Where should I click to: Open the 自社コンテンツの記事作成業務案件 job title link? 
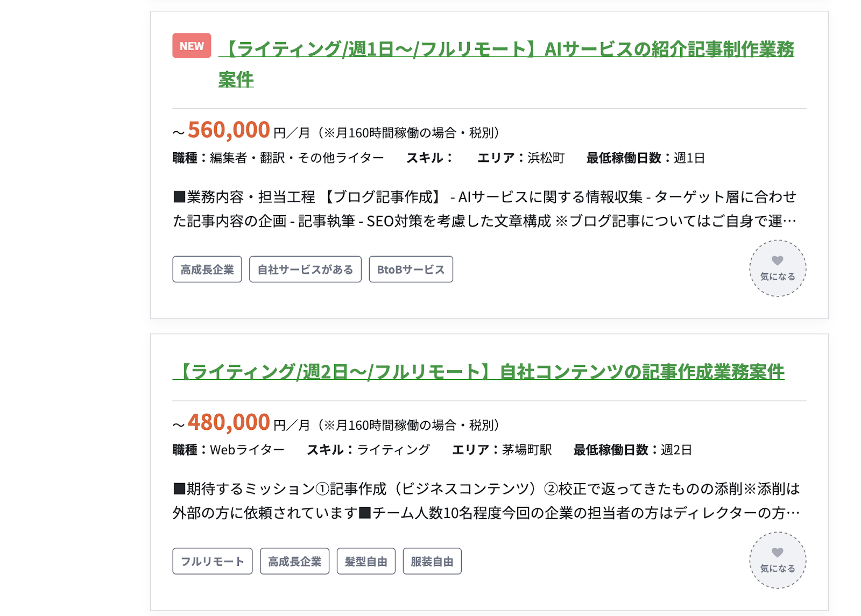click(x=478, y=372)
